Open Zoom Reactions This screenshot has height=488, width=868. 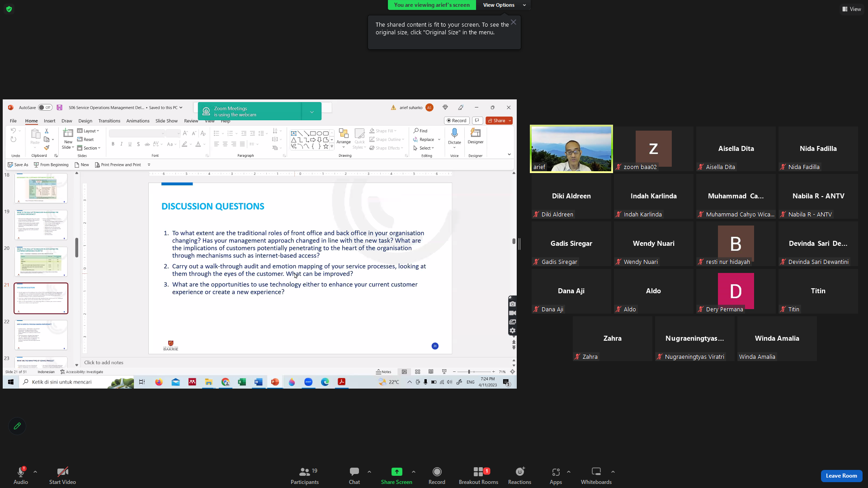tap(519, 475)
